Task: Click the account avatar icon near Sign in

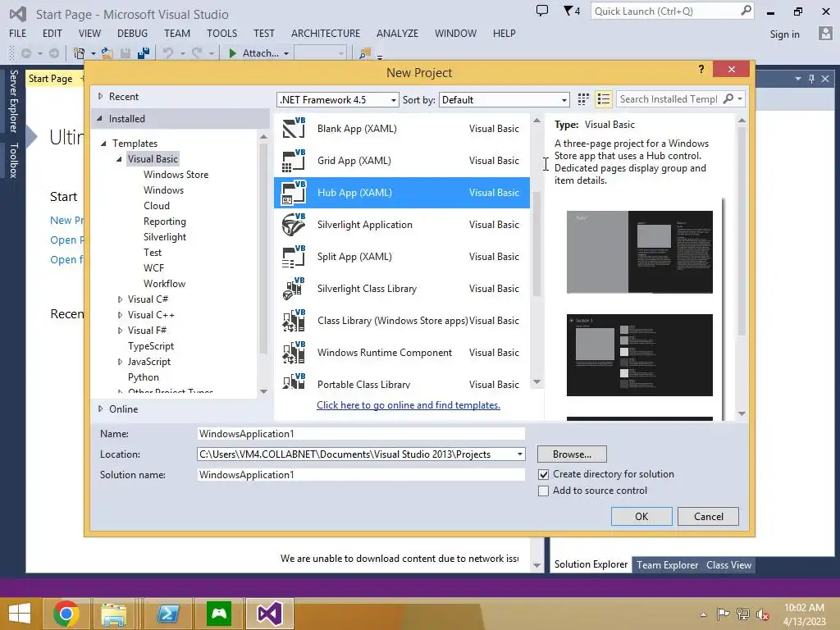Action: [825, 33]
